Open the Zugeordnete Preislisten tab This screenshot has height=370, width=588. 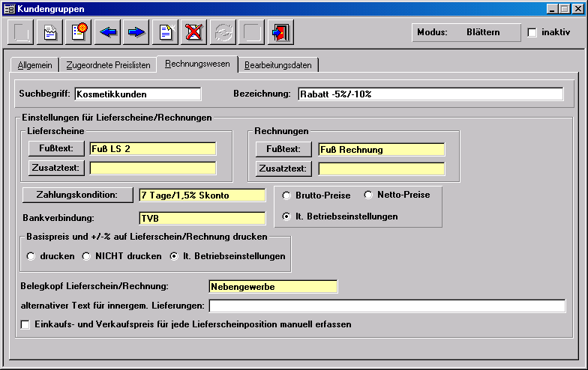click(x=108, y=65)
